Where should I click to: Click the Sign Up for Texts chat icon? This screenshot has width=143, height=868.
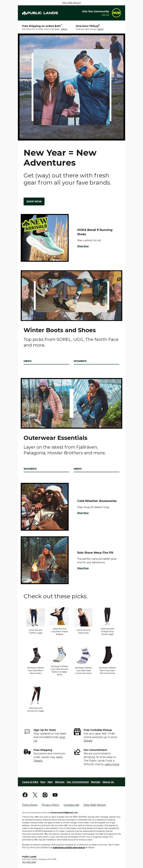(27, 732)
